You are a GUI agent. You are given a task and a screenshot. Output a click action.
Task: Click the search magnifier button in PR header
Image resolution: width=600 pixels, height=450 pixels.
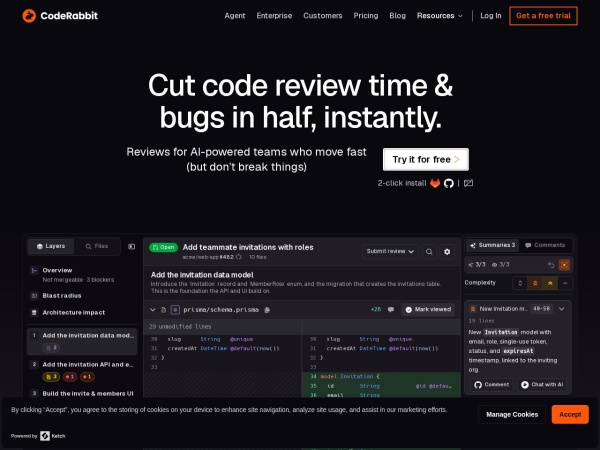[x=429, y=251]
